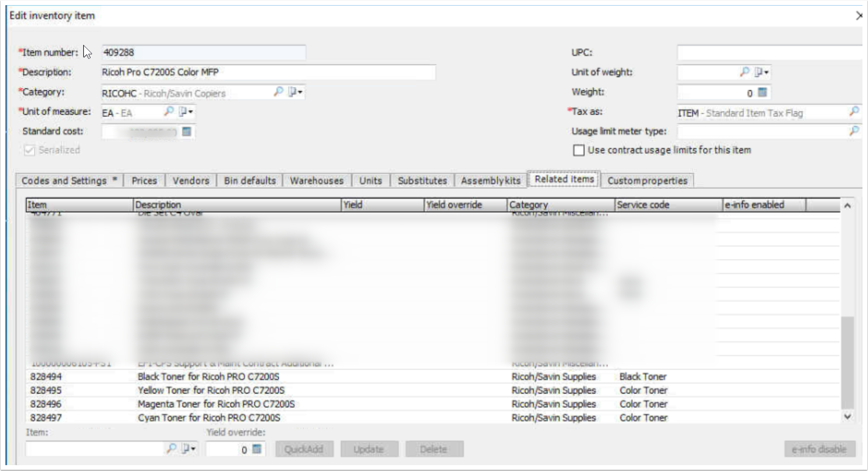Click Cyan Toner for Ricoh PRO C7200S description
This screenshot has width=868, height=471.
[x=209, y=418]
